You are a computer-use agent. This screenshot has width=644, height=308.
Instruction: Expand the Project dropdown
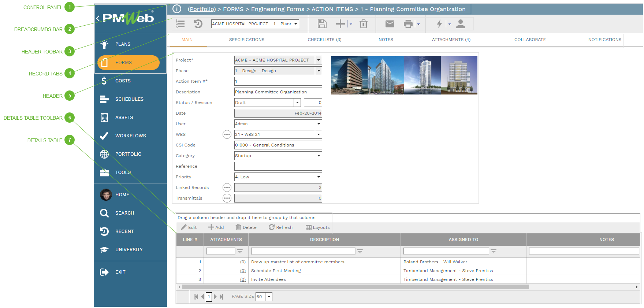319,60
